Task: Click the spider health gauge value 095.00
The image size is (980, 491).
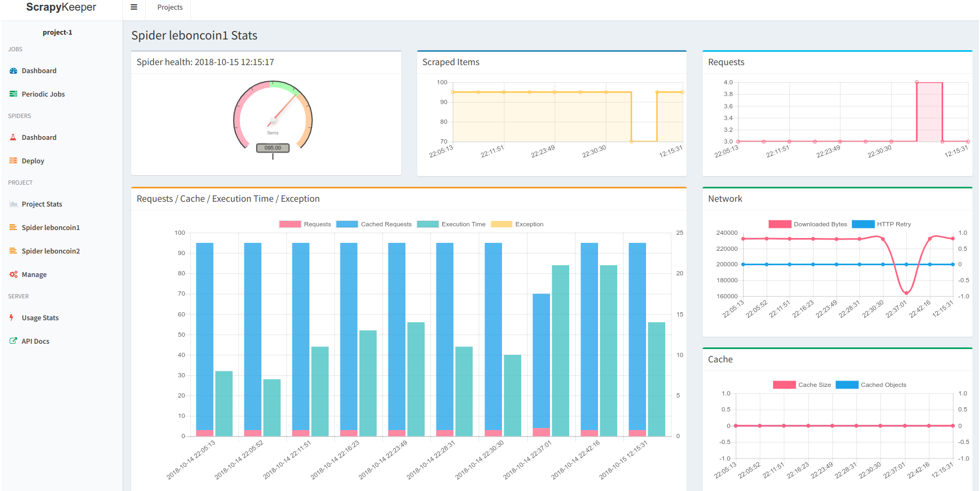Action: tap(273, 148)
